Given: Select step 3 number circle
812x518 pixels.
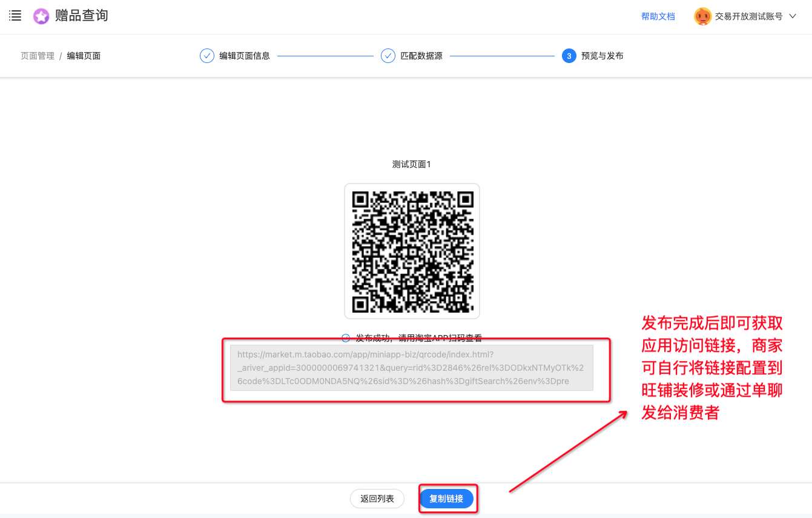Looking at the screenshot, I should [569, 56].
